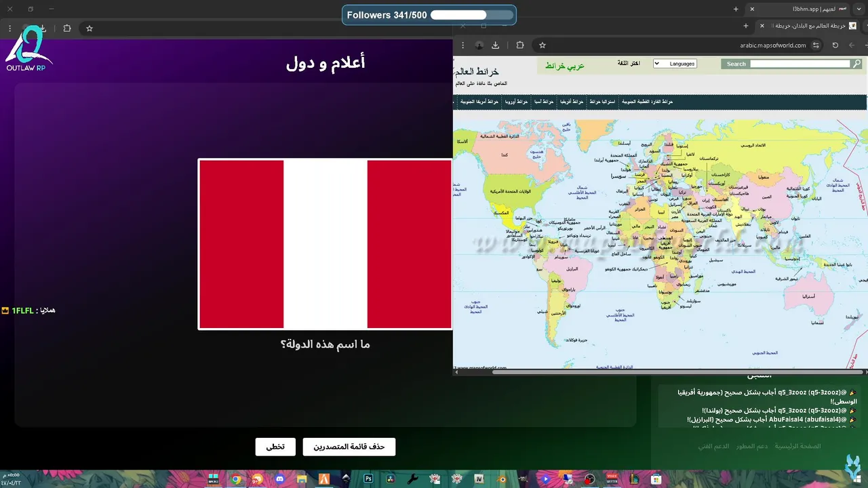868x488 pixels.
Task: Click the عربي خرائط green heading link
Action: coord(565,66)
